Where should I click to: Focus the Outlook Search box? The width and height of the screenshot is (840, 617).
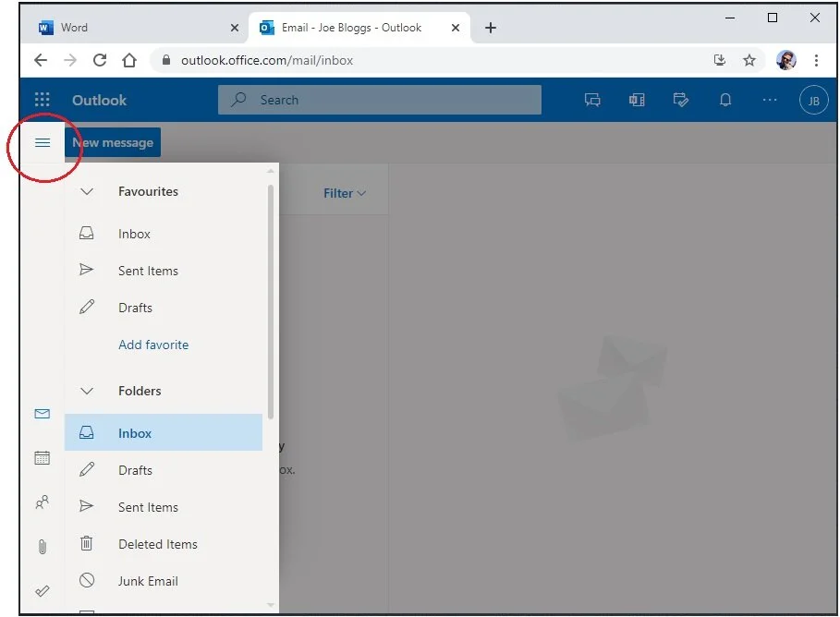pyautogui.click(x=379, y=100)
